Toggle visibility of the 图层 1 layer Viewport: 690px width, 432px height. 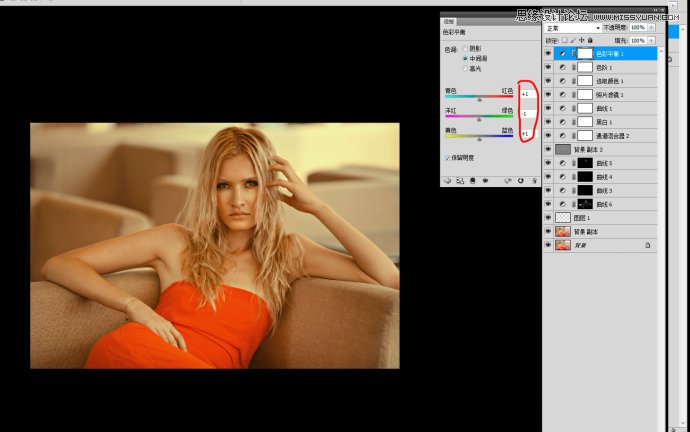[548, 218]
